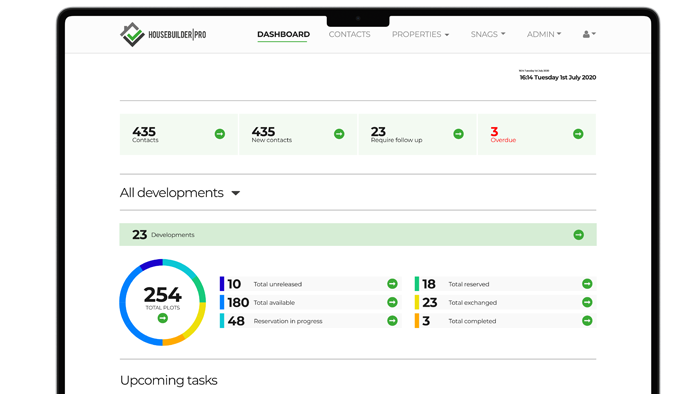700x394 pixels.
Task: Expand the Properties menu
Action: click(x=421, y=34)
